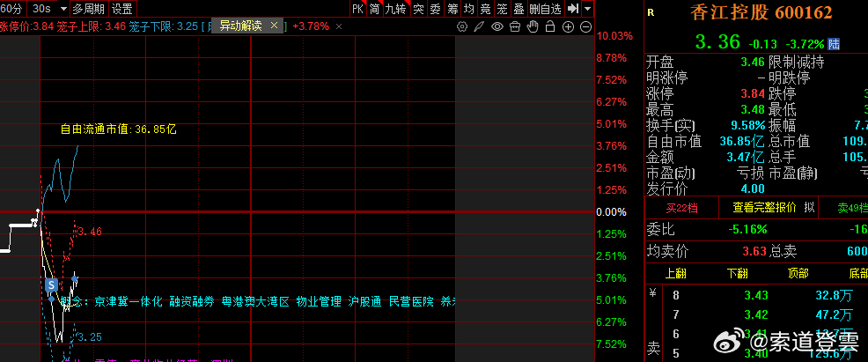Toggle the 委 order indicator button
The height and width of the screenshot is (362, 868).
tap(436, 9)
